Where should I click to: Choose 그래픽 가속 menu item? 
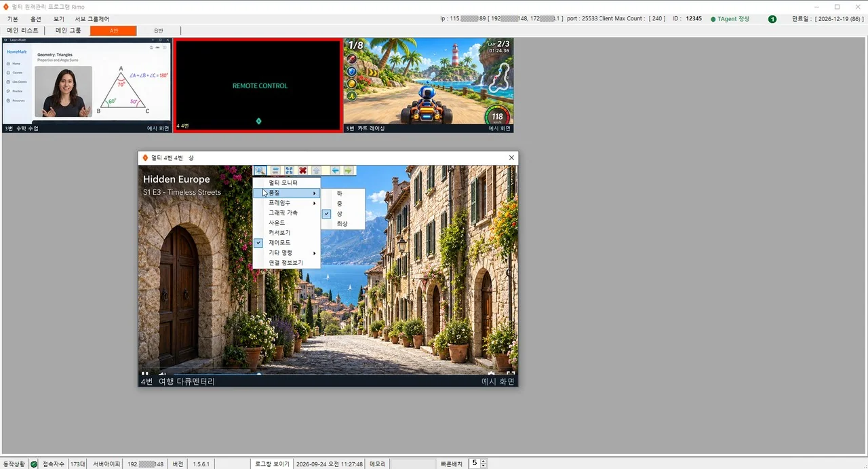click(x=286, y=212)
